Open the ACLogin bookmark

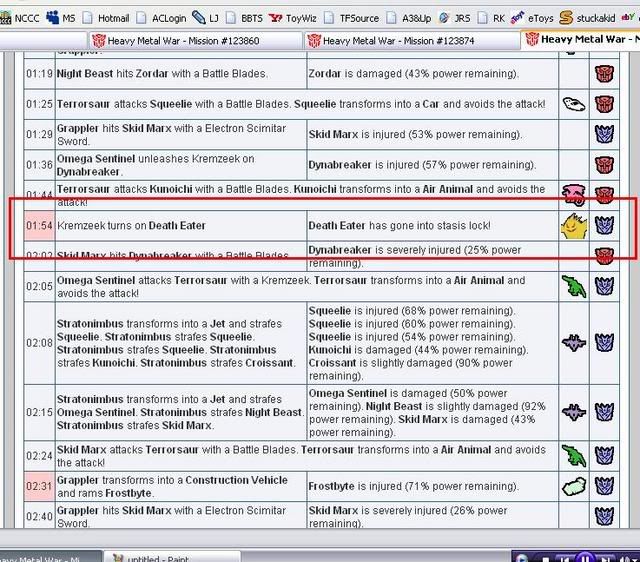click(x=162, y=18)
